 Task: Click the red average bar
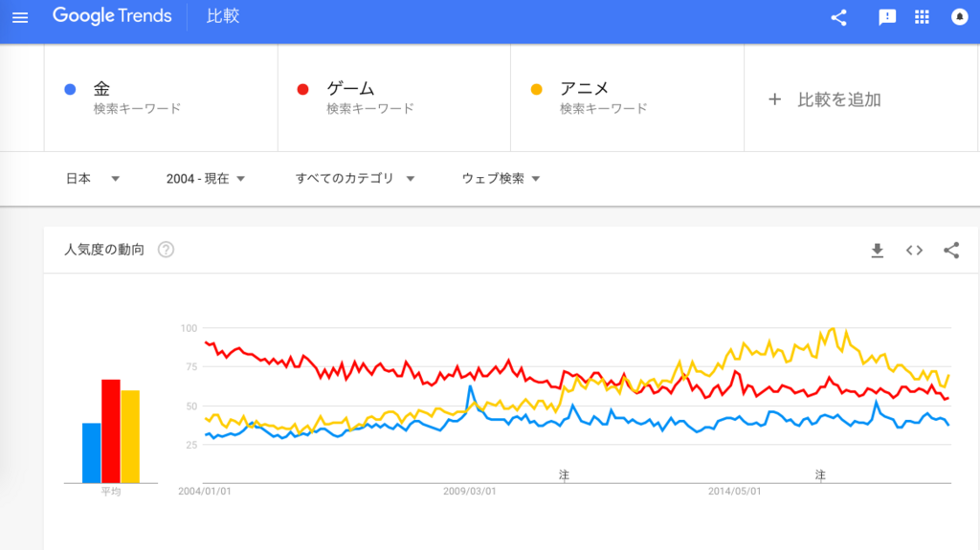(111, 431)
